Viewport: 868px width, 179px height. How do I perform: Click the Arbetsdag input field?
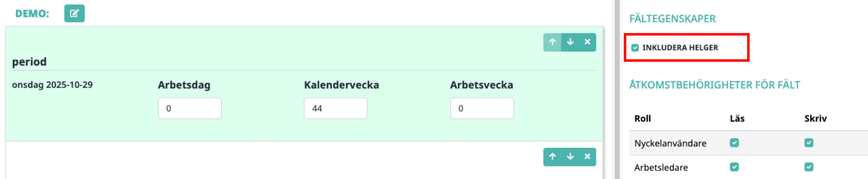pos(190,108)
